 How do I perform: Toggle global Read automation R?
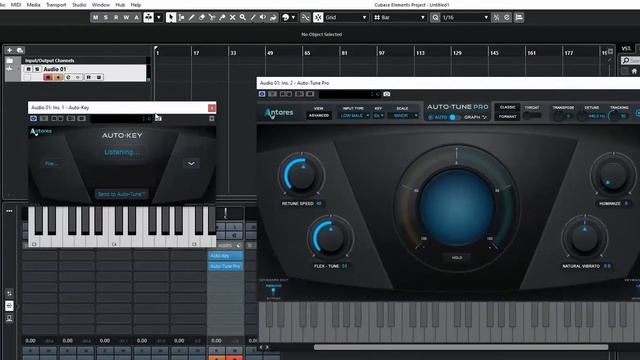pos(116,18)
